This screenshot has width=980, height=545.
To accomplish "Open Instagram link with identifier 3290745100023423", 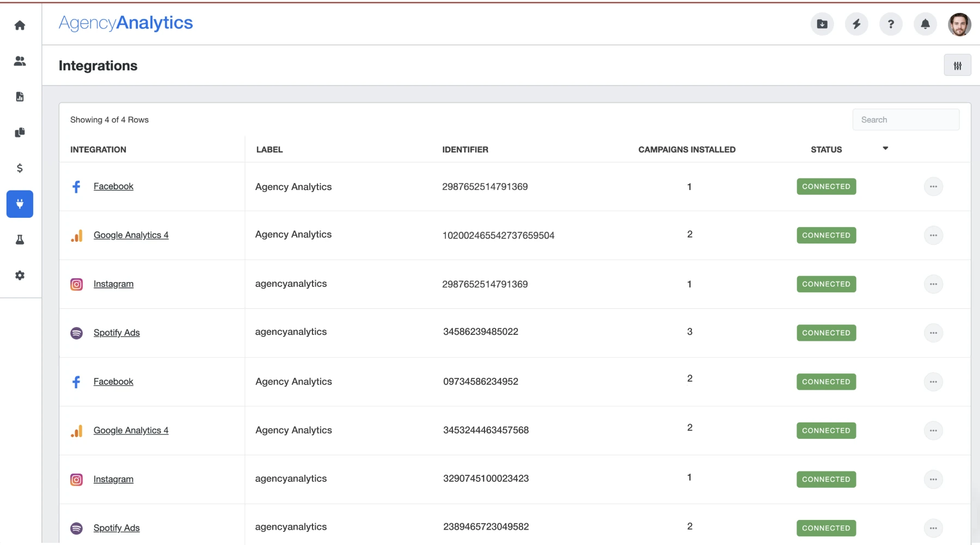I will click(113, 479).
